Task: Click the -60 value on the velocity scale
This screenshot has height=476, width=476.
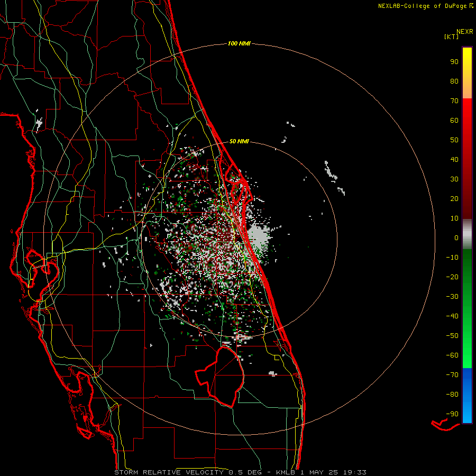Action: point(452,355)
